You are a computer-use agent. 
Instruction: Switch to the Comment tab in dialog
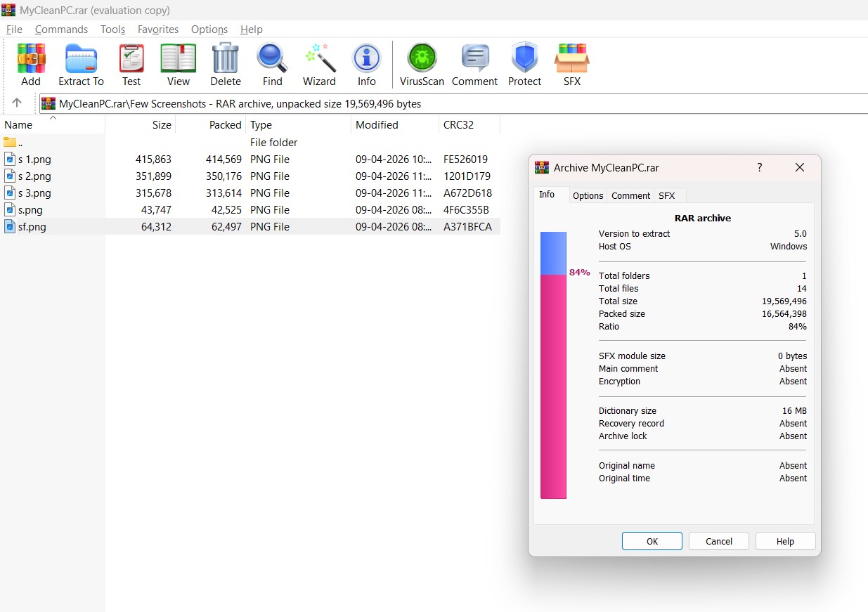click(x=630, y=196)
